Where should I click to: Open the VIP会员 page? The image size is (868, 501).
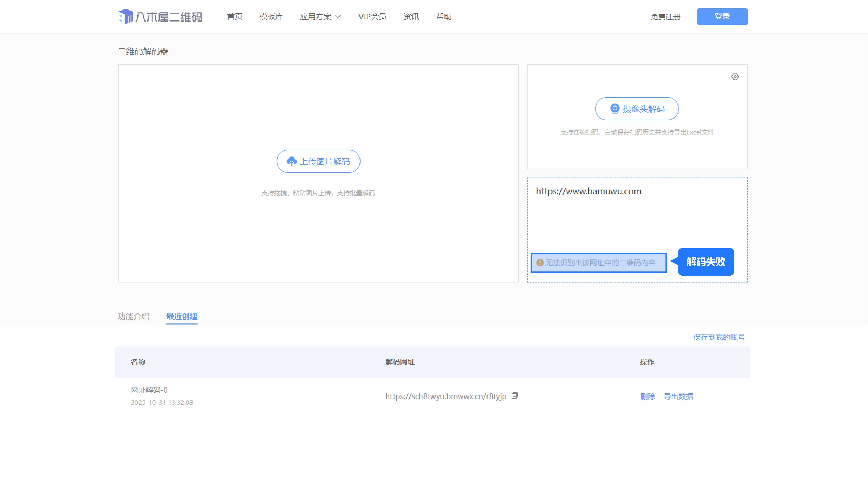[372, 16]
